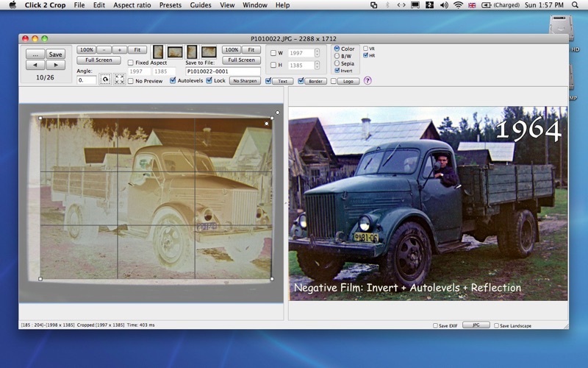Open help with the purple question mark

(367, 80)
